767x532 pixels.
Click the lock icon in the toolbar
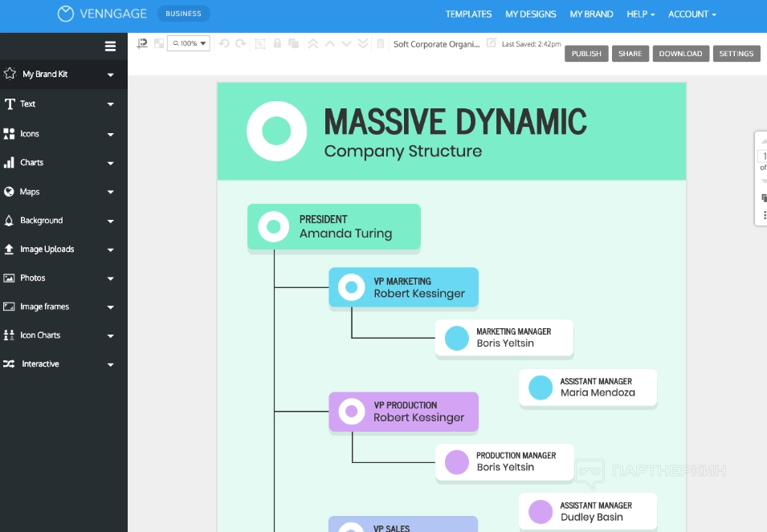coord(277,43)
